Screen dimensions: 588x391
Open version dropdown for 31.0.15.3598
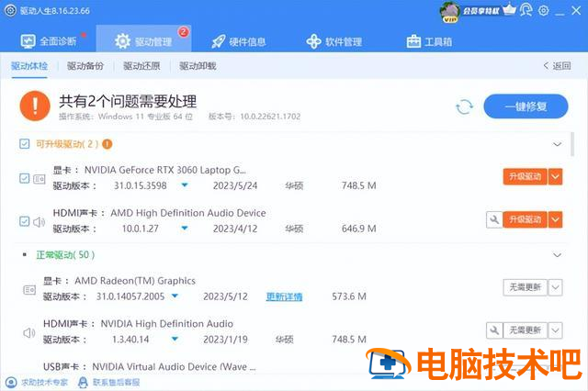[x=185, y=185]
